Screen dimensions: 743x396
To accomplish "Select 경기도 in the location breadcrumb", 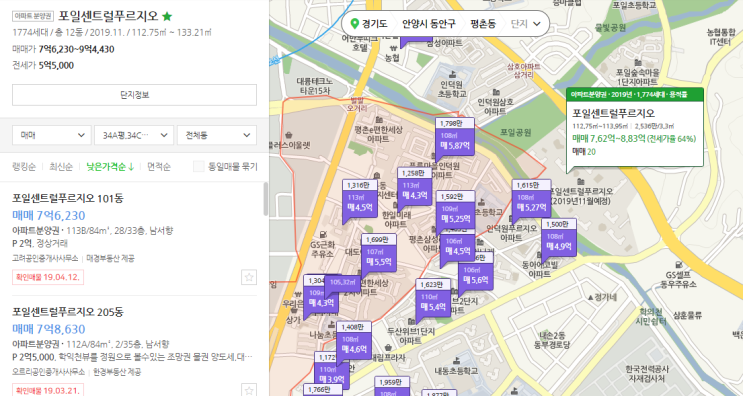I will click(x=374, y=23).
